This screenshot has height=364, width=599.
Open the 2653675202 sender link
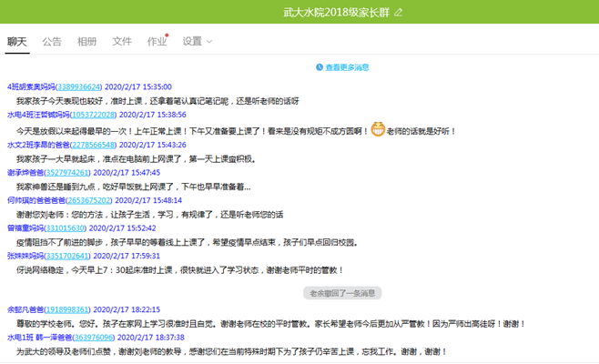click(x=91, y=200)
